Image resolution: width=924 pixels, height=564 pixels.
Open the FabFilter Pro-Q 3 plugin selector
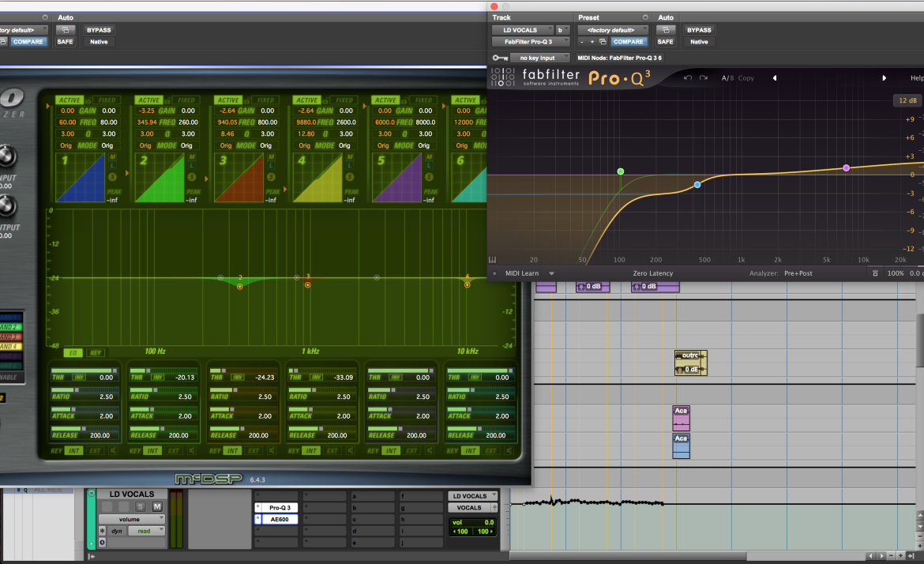[x=531, y=42]
